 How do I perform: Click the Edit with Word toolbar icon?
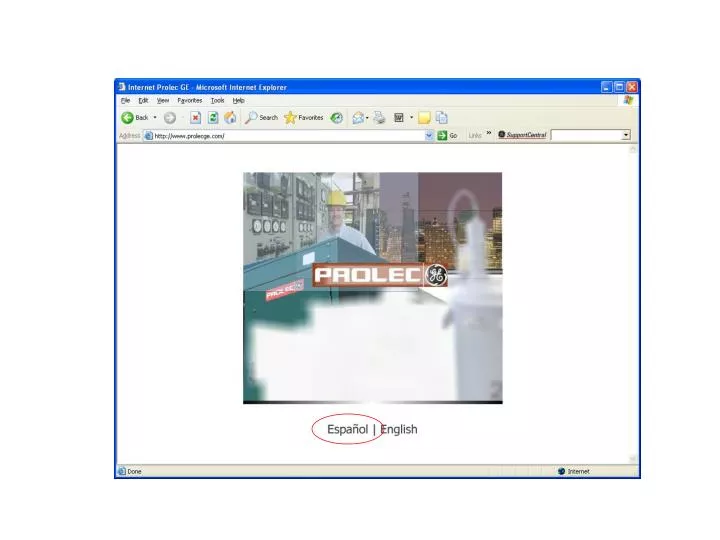pyautogui.click(x=399, y=118)
